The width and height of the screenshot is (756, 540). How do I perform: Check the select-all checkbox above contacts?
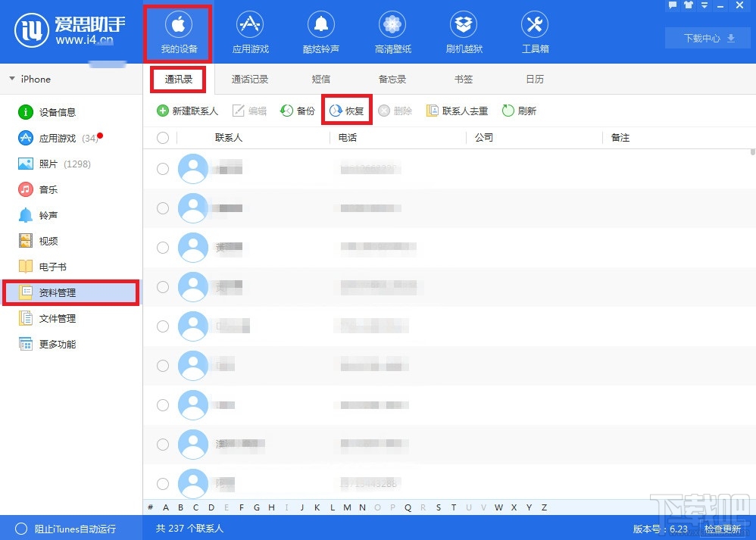(163, 137)
